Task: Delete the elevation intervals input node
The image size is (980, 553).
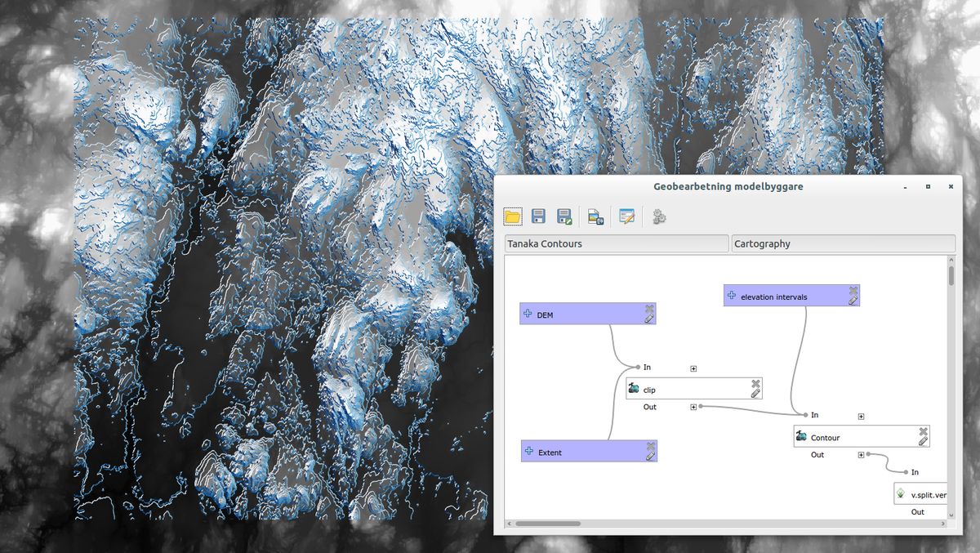Action: point(853,290)
